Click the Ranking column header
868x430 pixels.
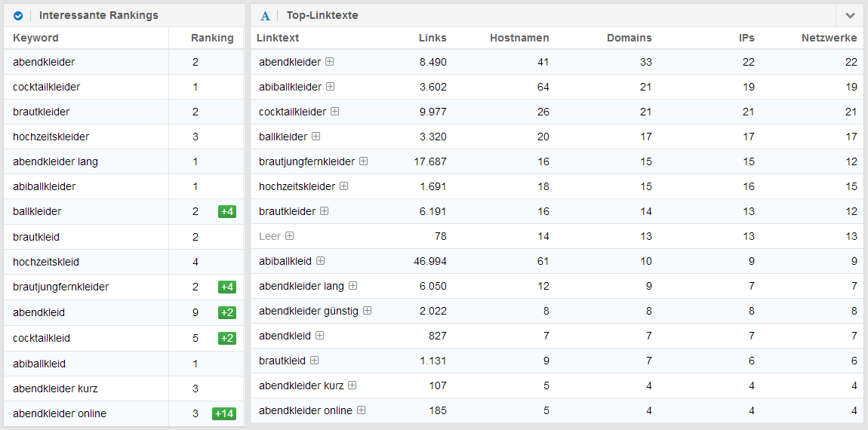[212, 38]
